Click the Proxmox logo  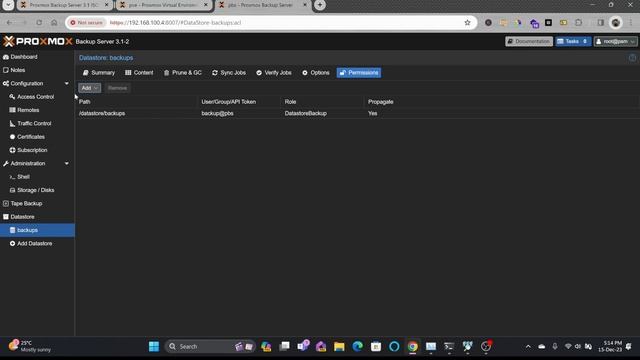click(x=38, y=41)
